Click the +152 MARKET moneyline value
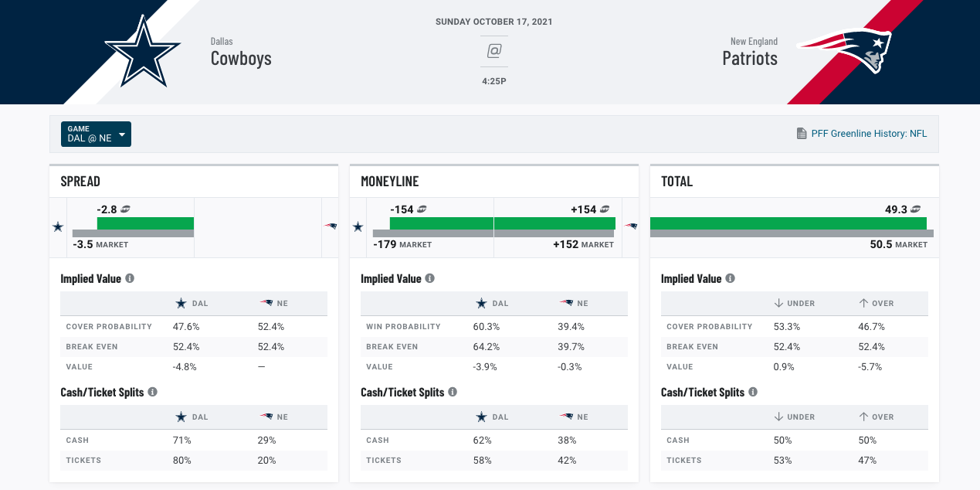This screenshot has height=490, width=980. coord(583,244)
